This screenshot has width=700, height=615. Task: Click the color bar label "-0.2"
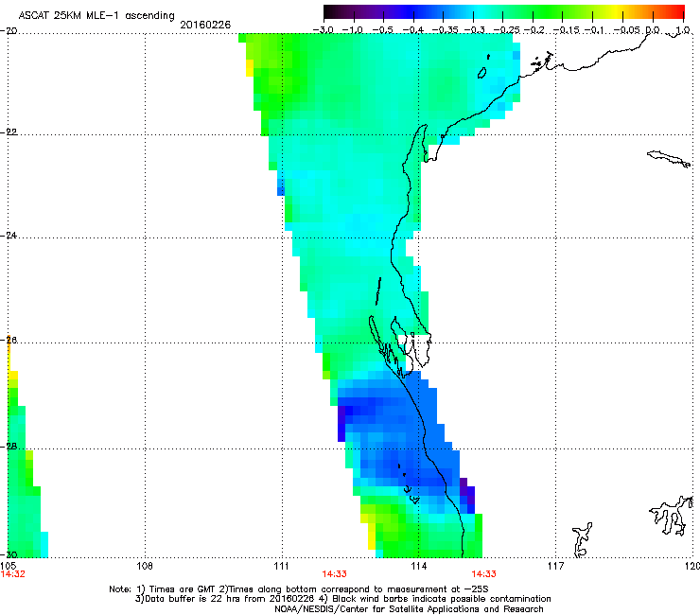pos(534,30)
